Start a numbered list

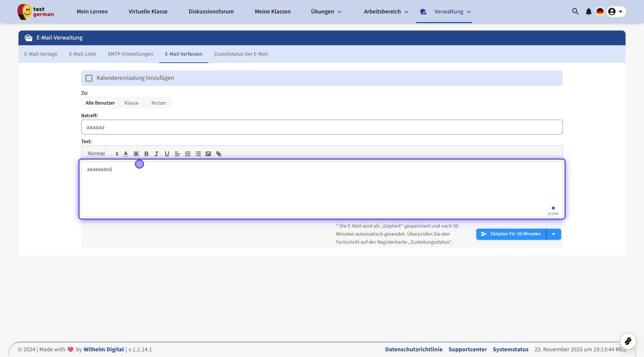click(x=187, y=154)
